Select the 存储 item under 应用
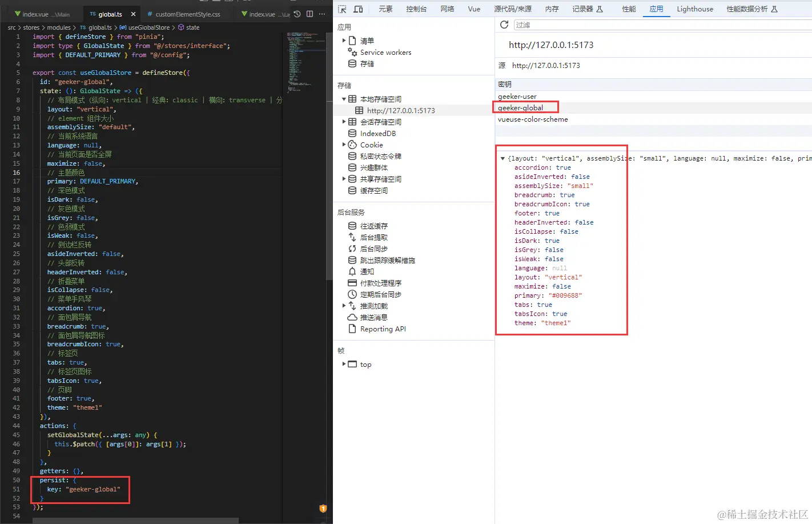The width and height of the screenshot is (812, 524). 367,64
